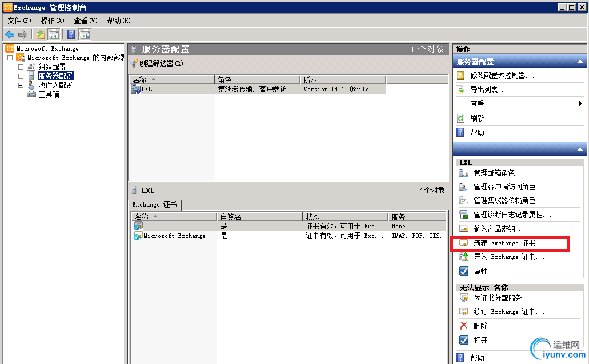Screen dimensions: 589x364
Task: Sort servers by 角色 column header
Action: [x=257, y=80]
